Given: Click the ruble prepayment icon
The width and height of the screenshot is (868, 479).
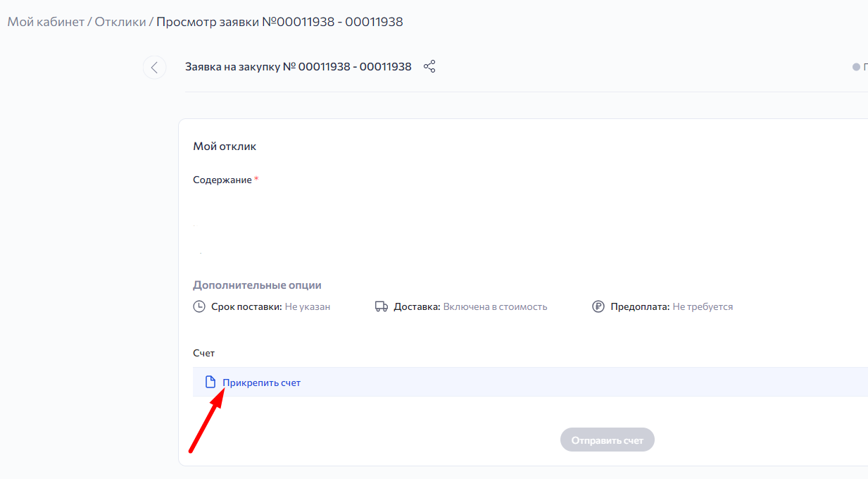Looking at the screenshot, I should (598, 306).
